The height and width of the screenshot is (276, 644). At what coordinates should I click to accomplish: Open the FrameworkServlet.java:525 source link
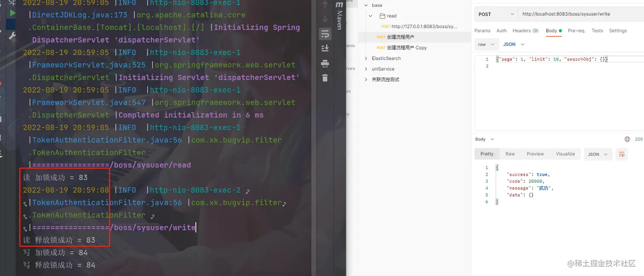[x=89, y=65]
